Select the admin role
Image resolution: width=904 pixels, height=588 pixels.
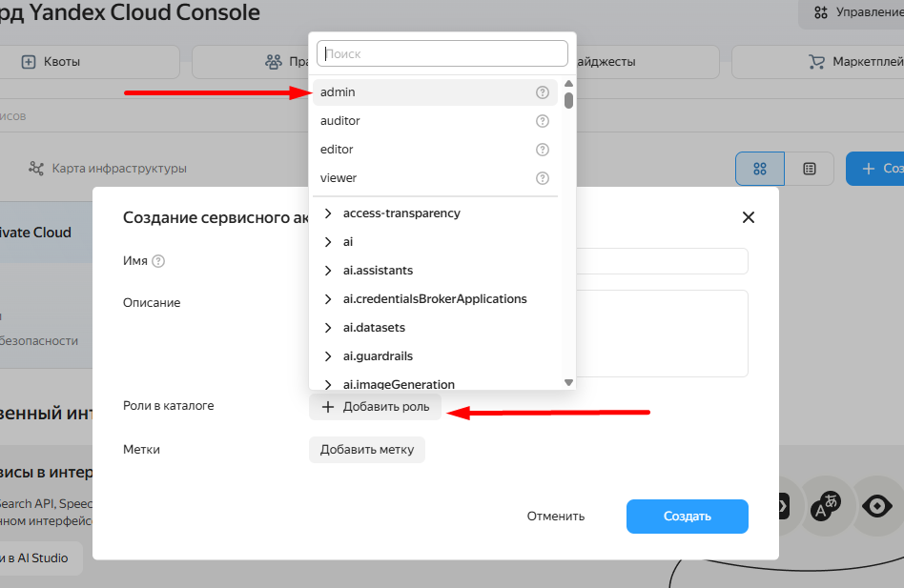point(435,92)
